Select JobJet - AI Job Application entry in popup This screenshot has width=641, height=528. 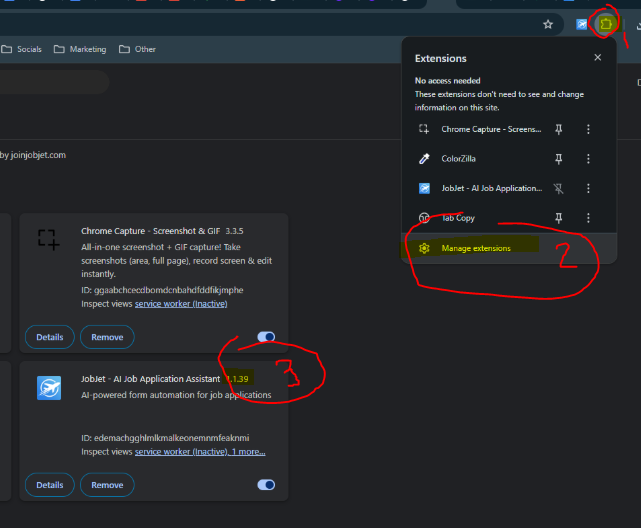pyautogui.click(x=492, y=188)
